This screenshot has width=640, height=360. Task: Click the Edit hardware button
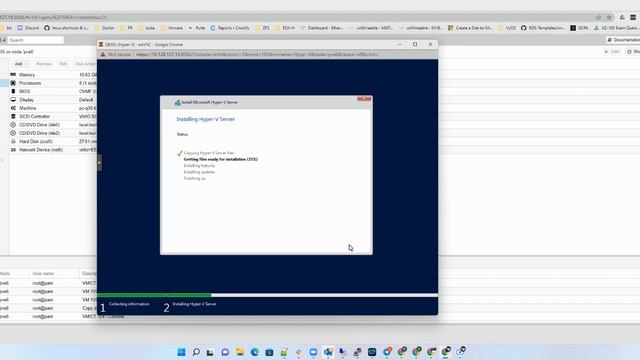coord(63,64)
